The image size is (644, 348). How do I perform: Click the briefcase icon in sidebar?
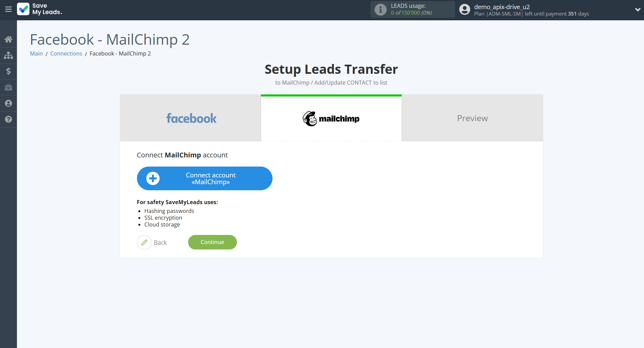point(8,87)
